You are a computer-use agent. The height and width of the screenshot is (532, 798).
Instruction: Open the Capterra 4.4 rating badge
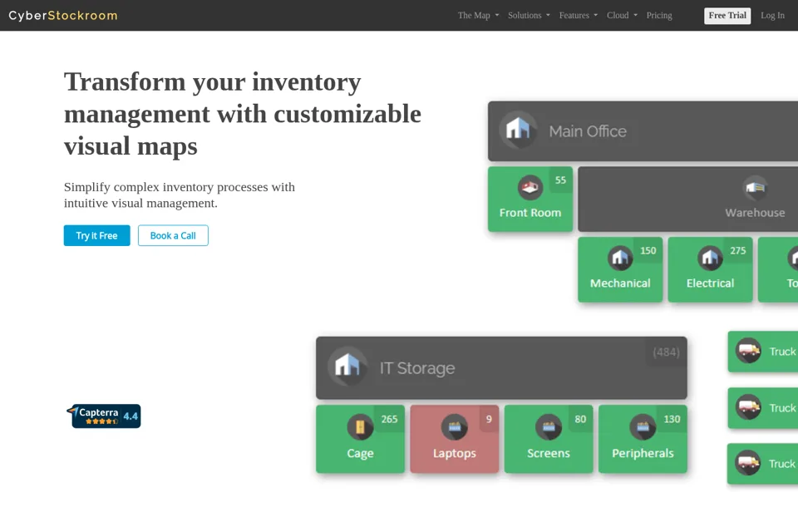(x=104, y=416)
